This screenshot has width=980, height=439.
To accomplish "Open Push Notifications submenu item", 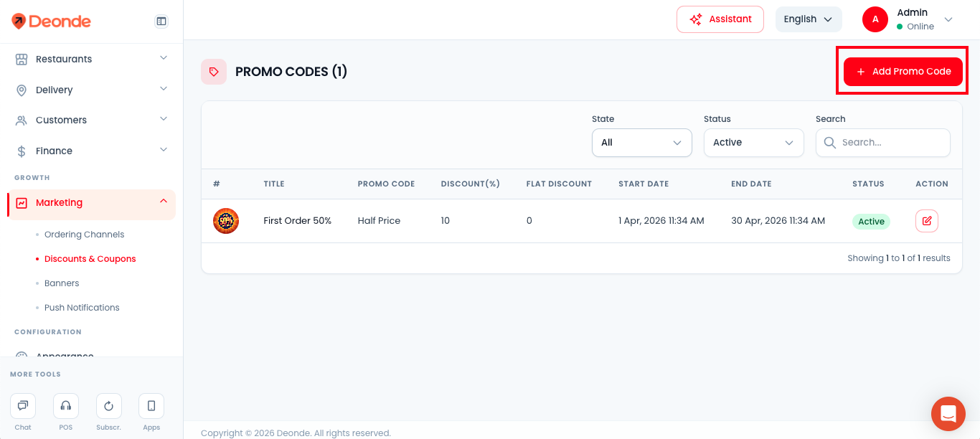I will (x=82, y=308).
